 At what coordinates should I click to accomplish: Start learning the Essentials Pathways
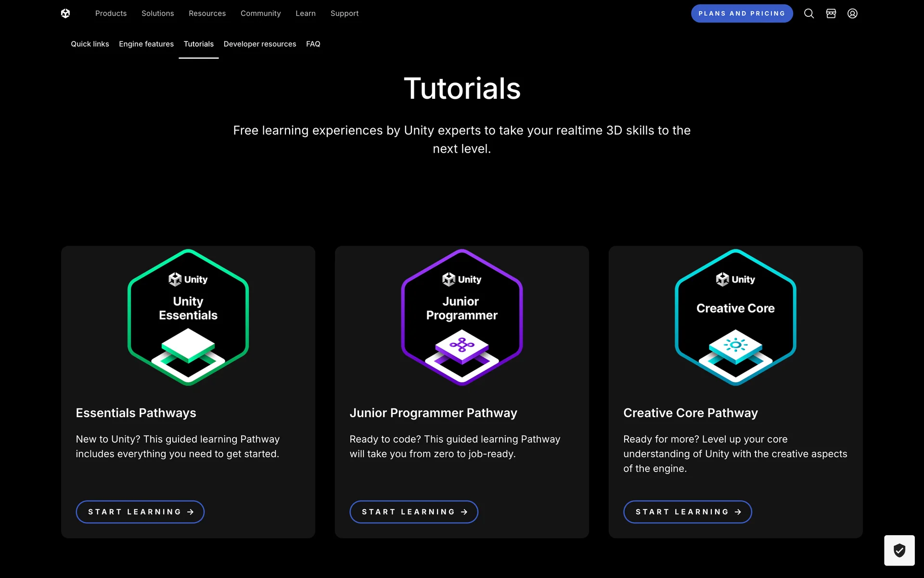(x=140, y=512)
